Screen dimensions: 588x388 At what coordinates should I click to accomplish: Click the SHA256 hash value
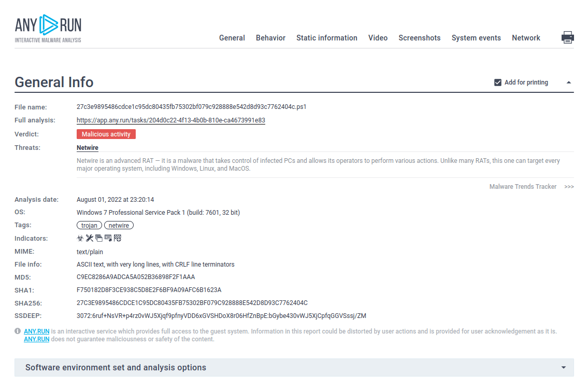(x=192, y=303)
